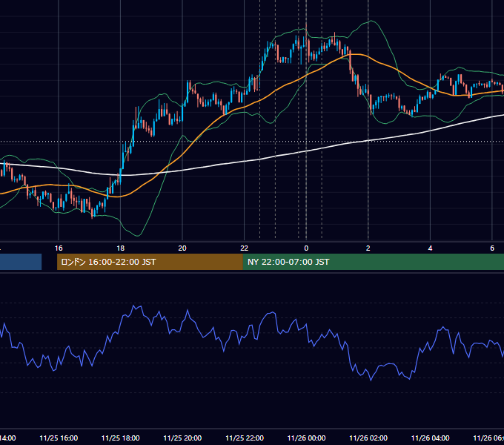
Task: Click the hour label 6 on the upper time axis
Action: (492, 248)
